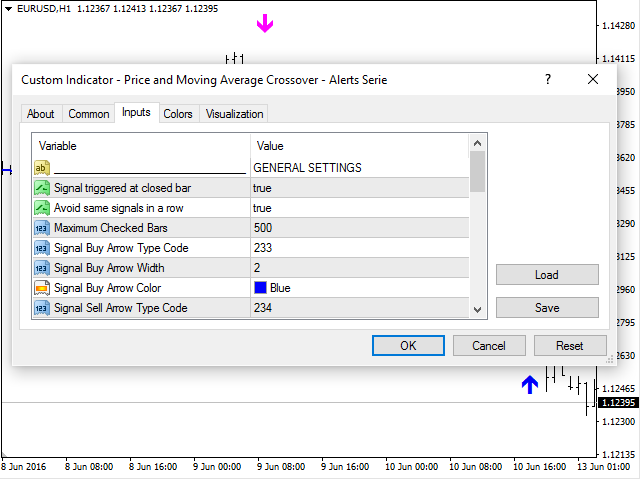Viewport: 640px width, 480px height.
Task: Switch to the Colors tab
Action: [178, 114]
